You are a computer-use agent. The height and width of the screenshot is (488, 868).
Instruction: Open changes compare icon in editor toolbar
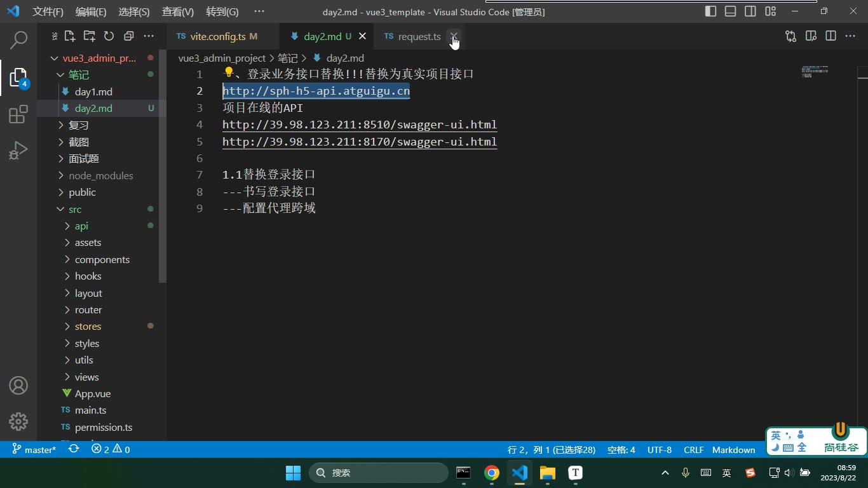point(791,36)
